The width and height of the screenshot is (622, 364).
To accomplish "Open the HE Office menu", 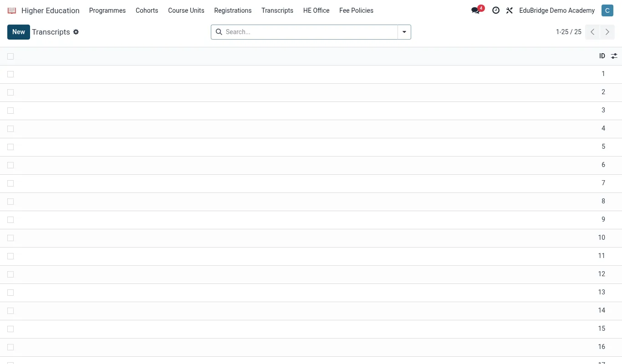I will [316, 10].
